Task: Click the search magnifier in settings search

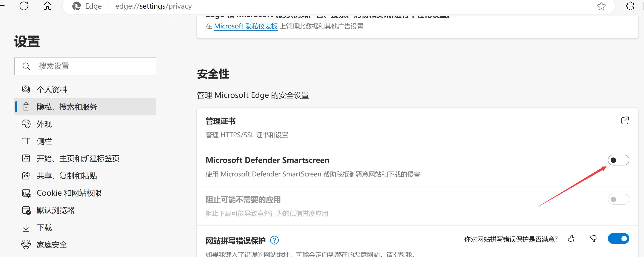Action: click(x=26, y=66)
